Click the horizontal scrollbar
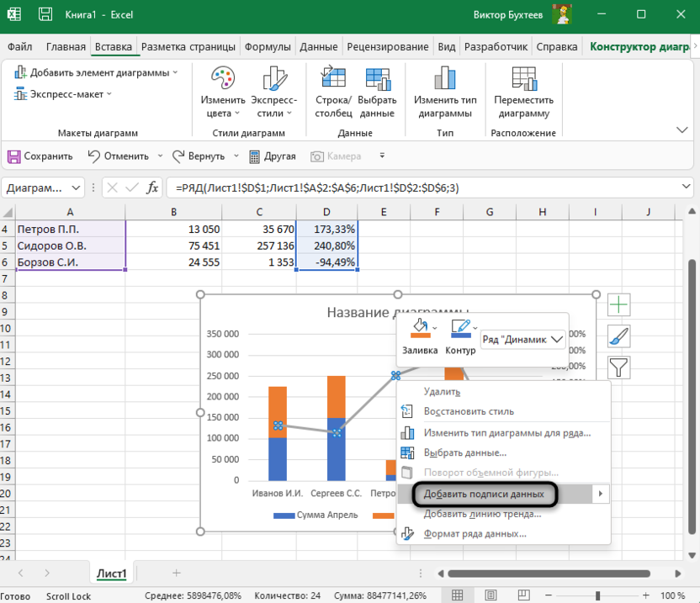The image size is (700, 603). tap(549, 574)
